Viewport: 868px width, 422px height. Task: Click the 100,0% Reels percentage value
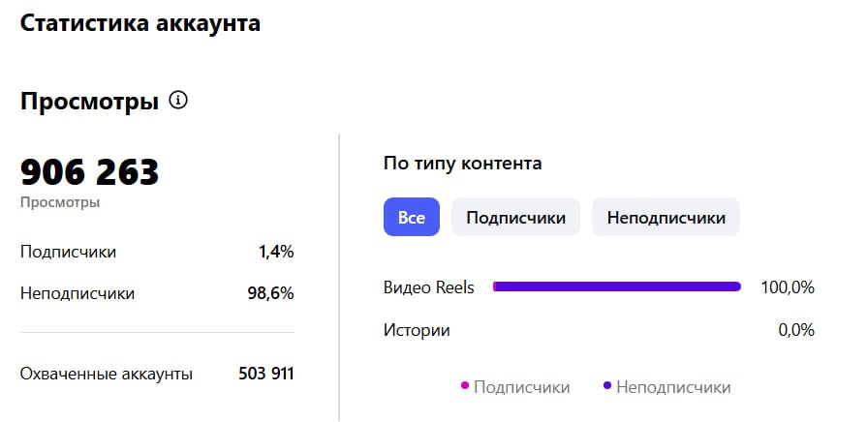click(x=788, y=287)
